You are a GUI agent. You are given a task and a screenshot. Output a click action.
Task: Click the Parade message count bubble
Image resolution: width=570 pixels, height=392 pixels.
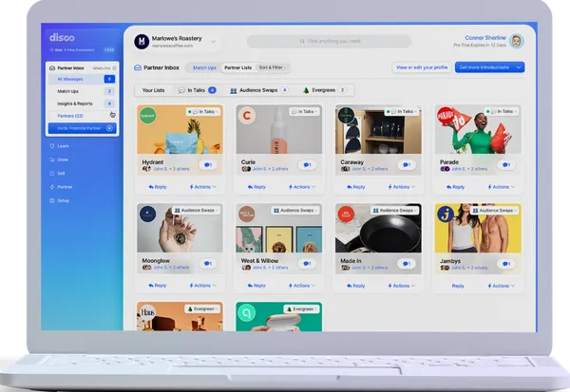[506, 165]
